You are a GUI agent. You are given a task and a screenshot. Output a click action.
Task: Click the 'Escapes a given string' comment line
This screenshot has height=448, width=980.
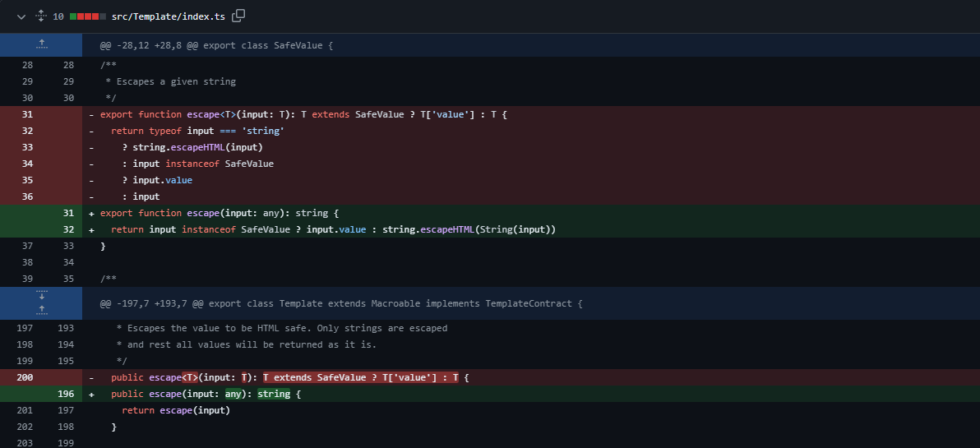click(x=170, y=81)
